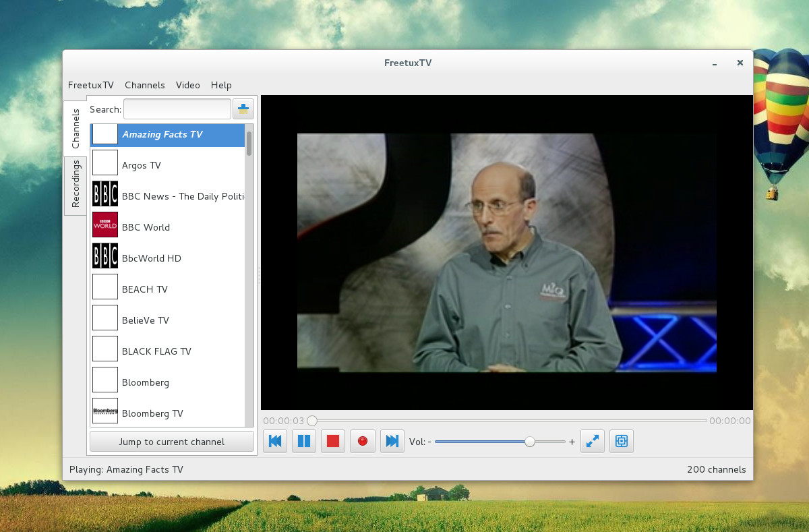Switch the video to fullscreen mode
Image resolution: width=809 pixels, height=532 pixels.
click(x=593, y=441)
